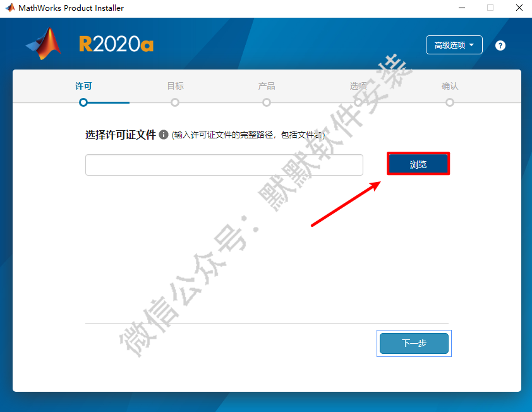Select the 产品 step tab
Screen dimensions: 532x412
[x=267, y=86]
